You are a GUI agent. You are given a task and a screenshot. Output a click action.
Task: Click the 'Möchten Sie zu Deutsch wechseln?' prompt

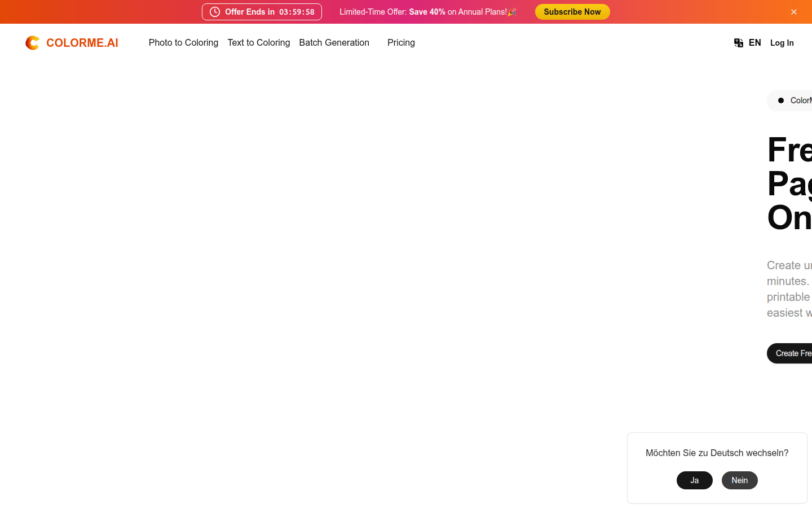click(717, 453)
